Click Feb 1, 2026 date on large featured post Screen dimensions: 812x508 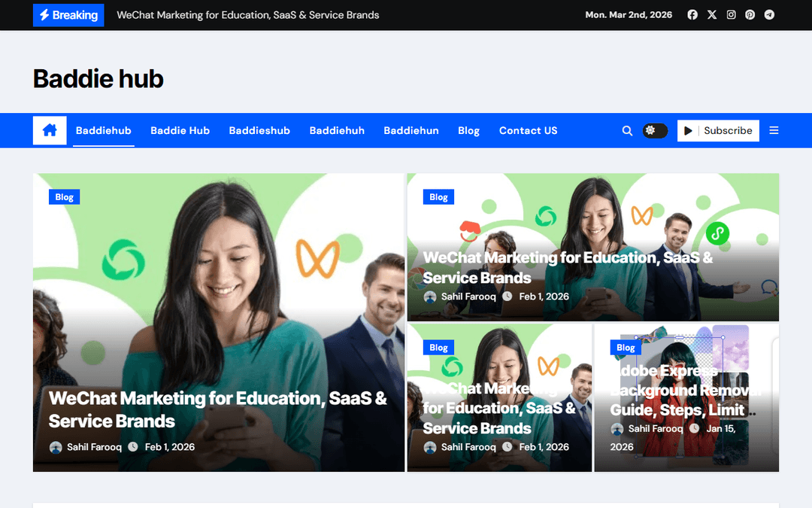tap(170, 447)
